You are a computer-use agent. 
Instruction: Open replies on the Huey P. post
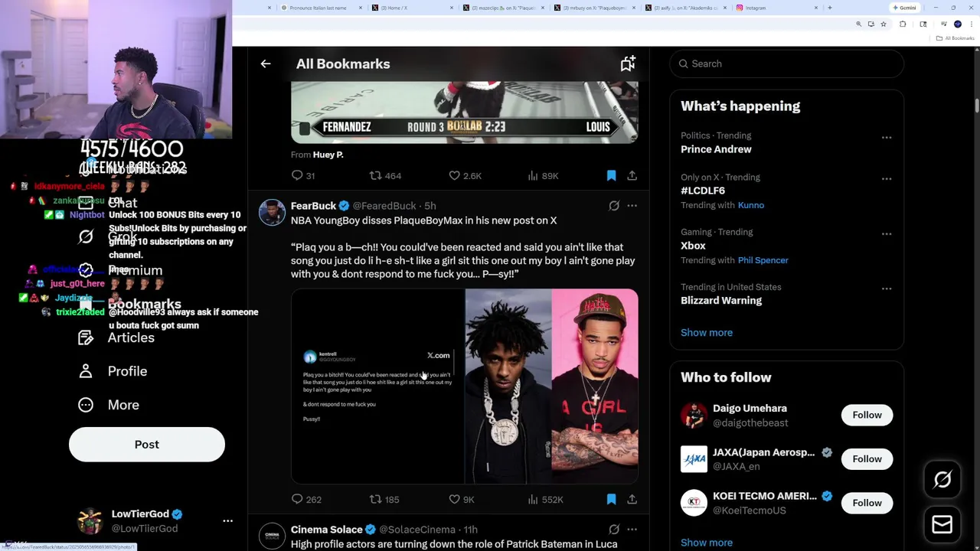point(303,176)
